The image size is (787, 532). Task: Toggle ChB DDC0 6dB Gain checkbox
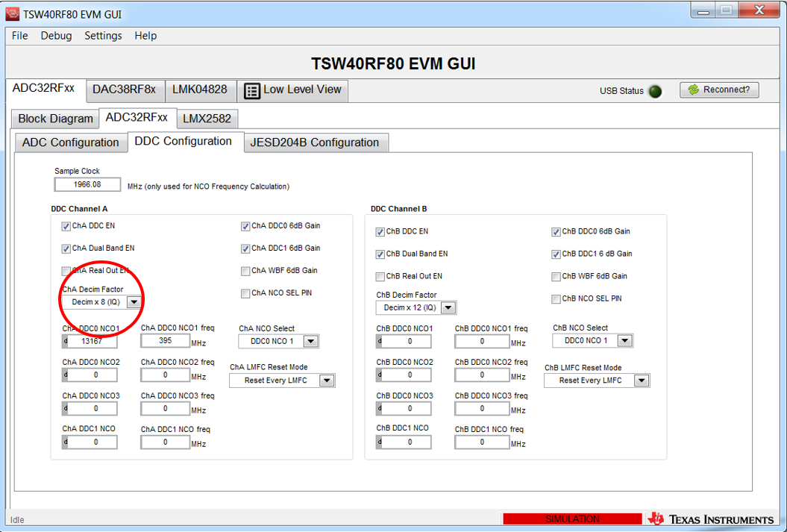(556, 232)
